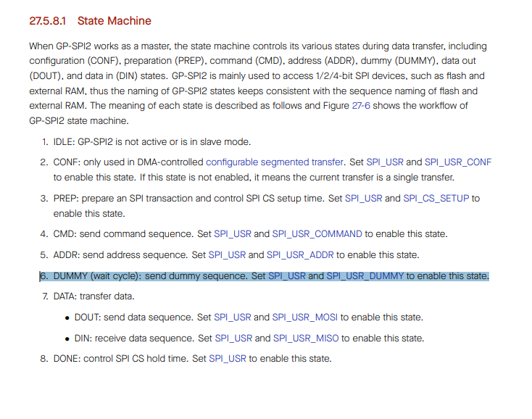The image size is (532, 419).
Task: Open the SPI_CS_SETUP register link
Action: (x=436, y=198)
